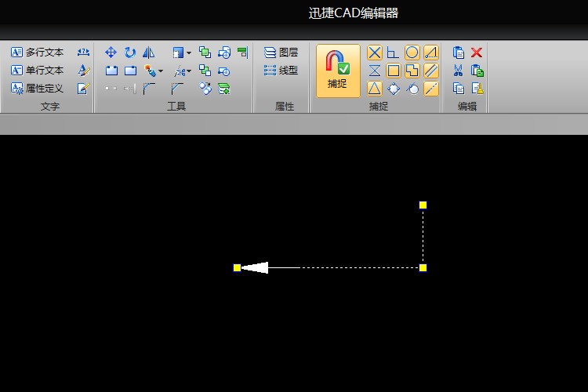Activate the Rotate tool
This screenshot has width=588, height=392.
click(130, 53)
